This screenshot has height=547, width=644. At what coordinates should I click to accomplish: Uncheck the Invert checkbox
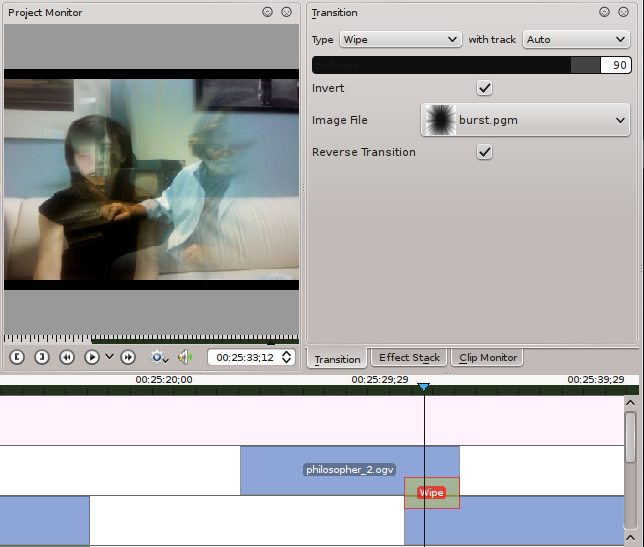coord(484,88)
